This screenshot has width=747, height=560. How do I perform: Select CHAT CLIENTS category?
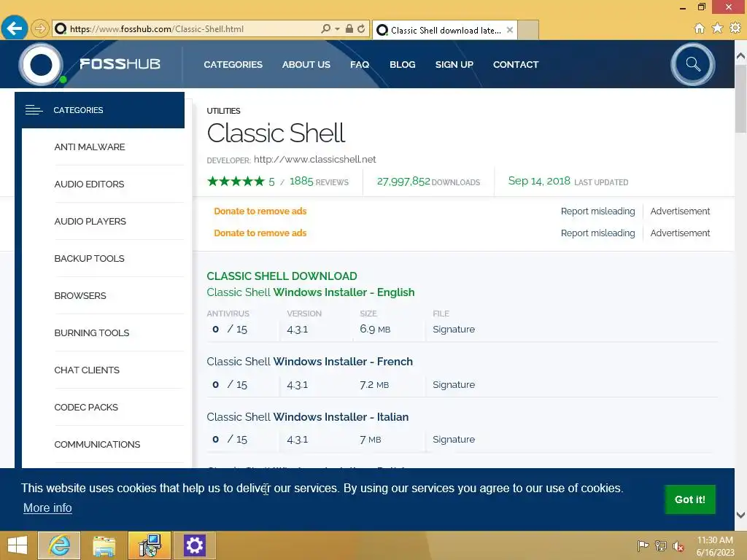tap(87, 370)
